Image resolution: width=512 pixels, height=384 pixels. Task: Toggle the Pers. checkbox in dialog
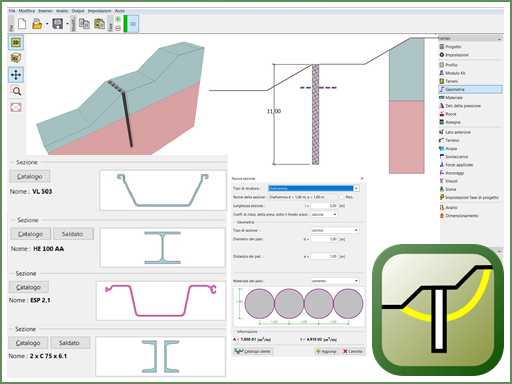coord(342,197)
